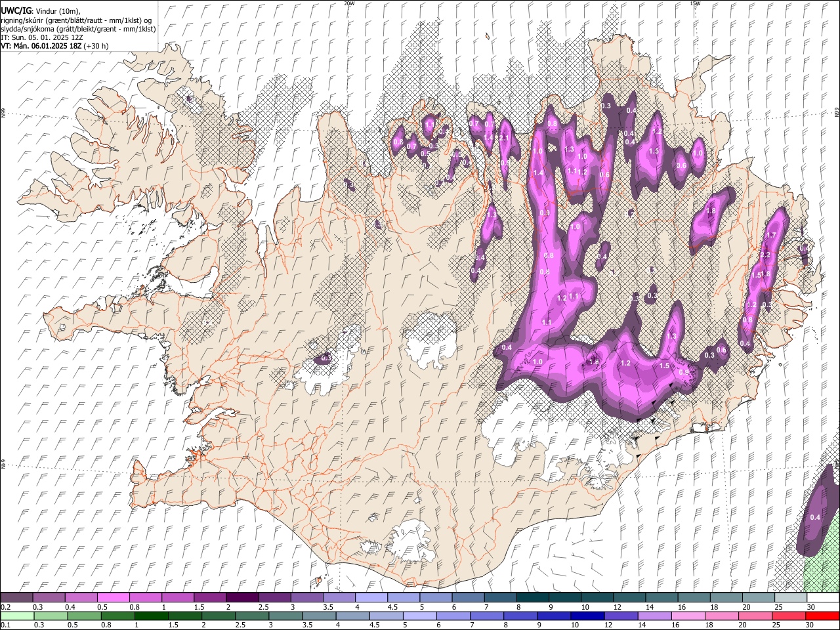This screenshot has width=840, height=630.
Task: Click the upper-row legend swatch starting at 0.4
Action: click(81, 598)
